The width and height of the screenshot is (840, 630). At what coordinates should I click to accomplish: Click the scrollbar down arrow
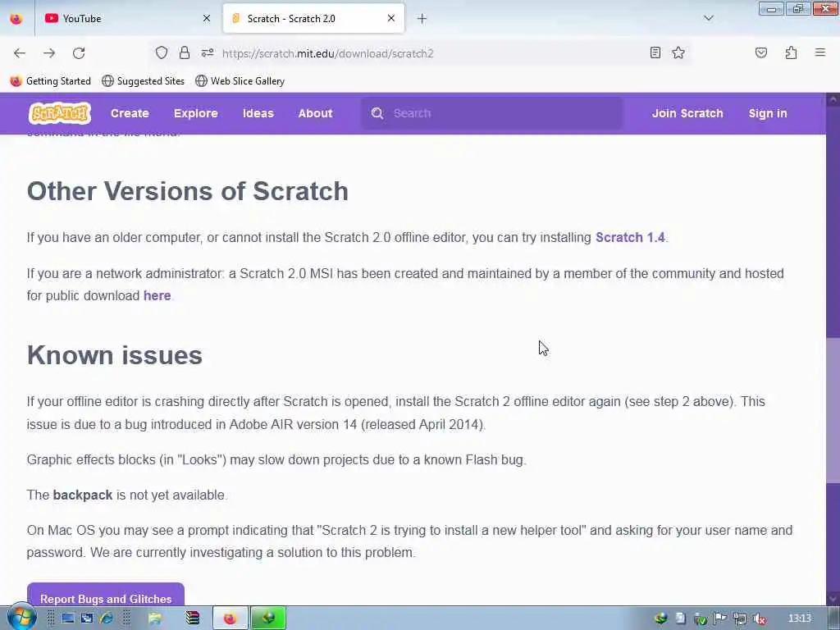point(833,598)
